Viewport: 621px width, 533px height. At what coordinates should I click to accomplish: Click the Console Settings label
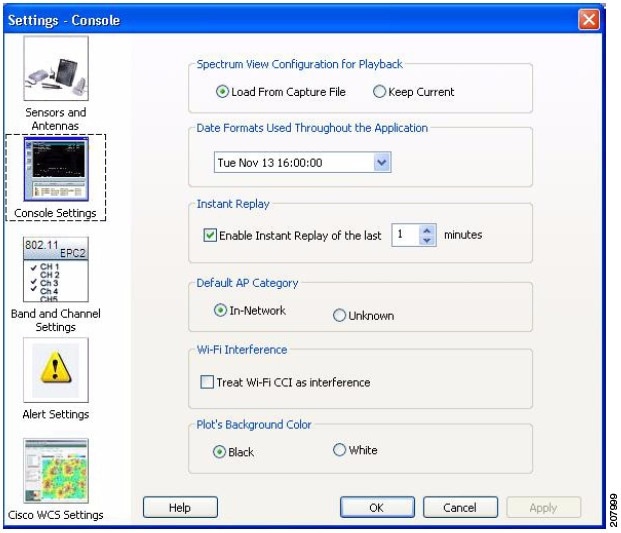[55, 213]
